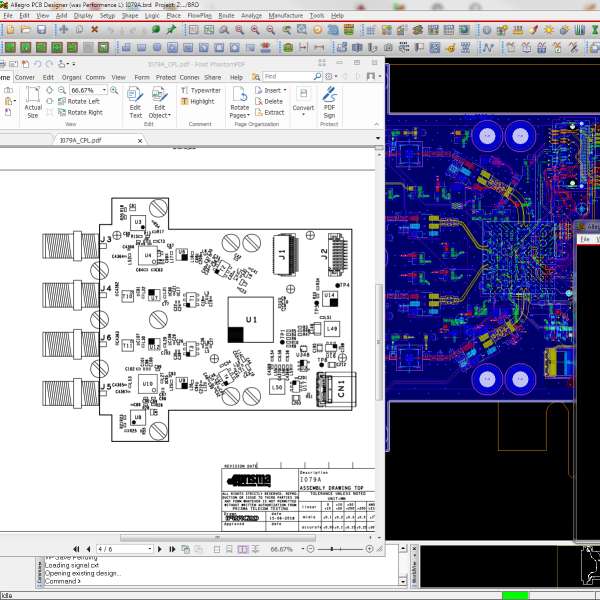
Task: Click Foxit undo arrow in quick access
Action: click(37, 64)
